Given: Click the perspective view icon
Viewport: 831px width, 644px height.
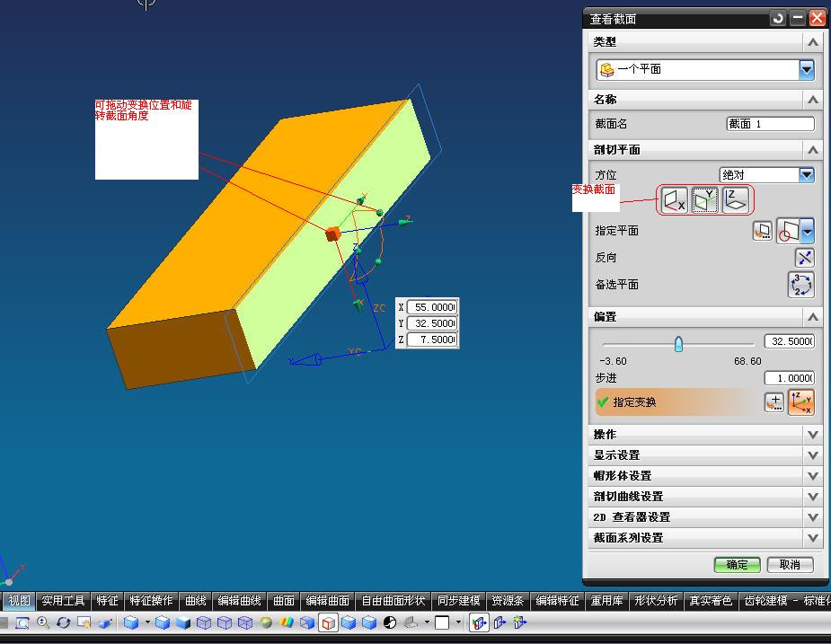Looking at the screenshot, I should (x=105, y=622).
